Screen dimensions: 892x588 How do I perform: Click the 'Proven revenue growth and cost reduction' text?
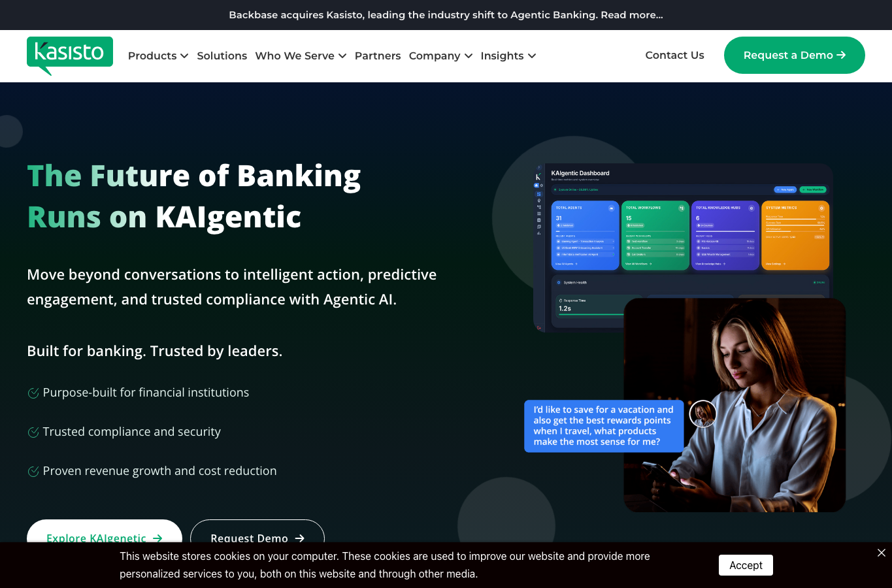pyautogui.click(x=160, y=471)
